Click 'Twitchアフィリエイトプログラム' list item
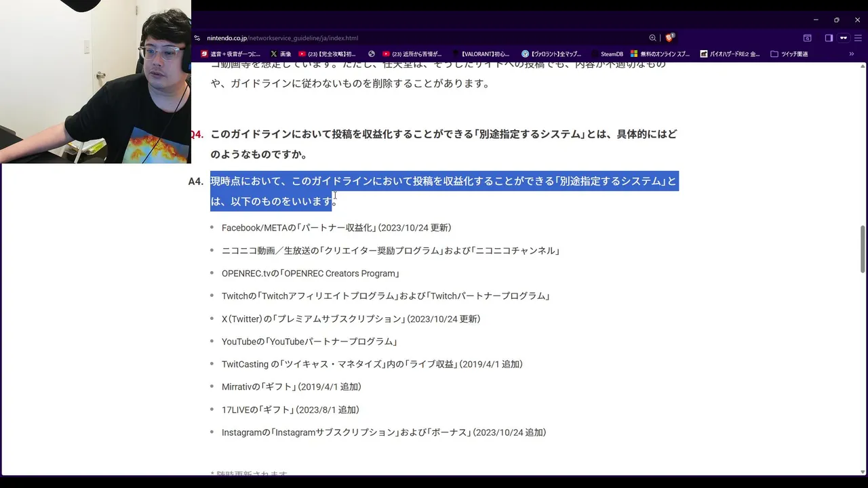 [x=386, y=296]
